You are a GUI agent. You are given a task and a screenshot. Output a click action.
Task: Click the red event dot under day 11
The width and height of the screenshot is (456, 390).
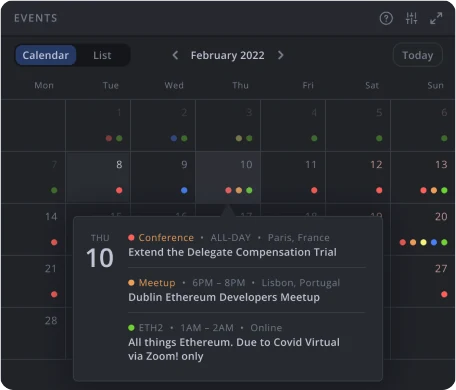click(314, 190)
